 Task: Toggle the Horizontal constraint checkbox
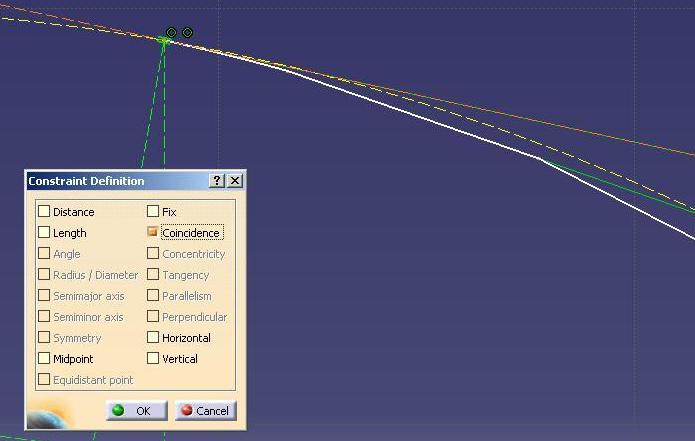tap(153, 337)
